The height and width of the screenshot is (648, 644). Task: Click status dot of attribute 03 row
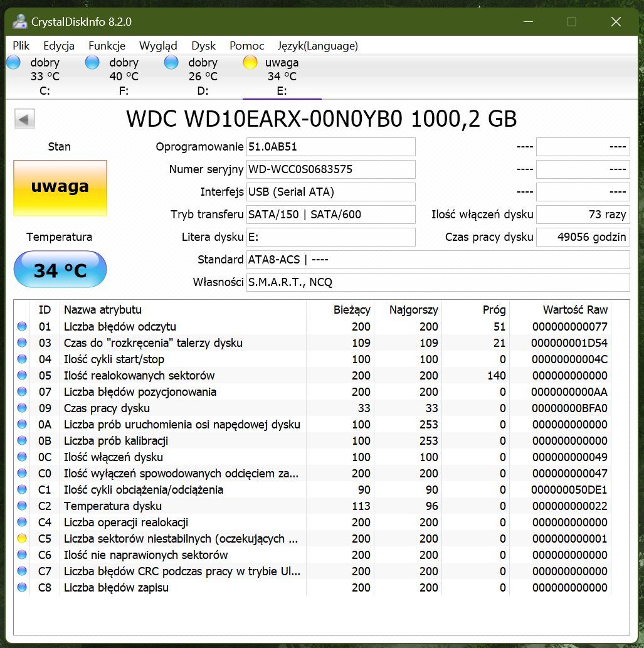click(x=22, y=343)
